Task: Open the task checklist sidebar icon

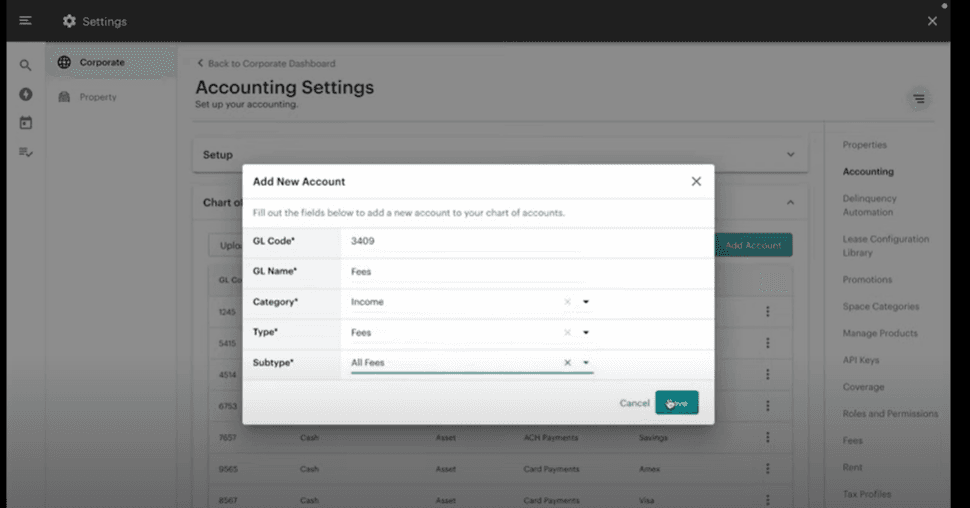Action: point(25,152)
